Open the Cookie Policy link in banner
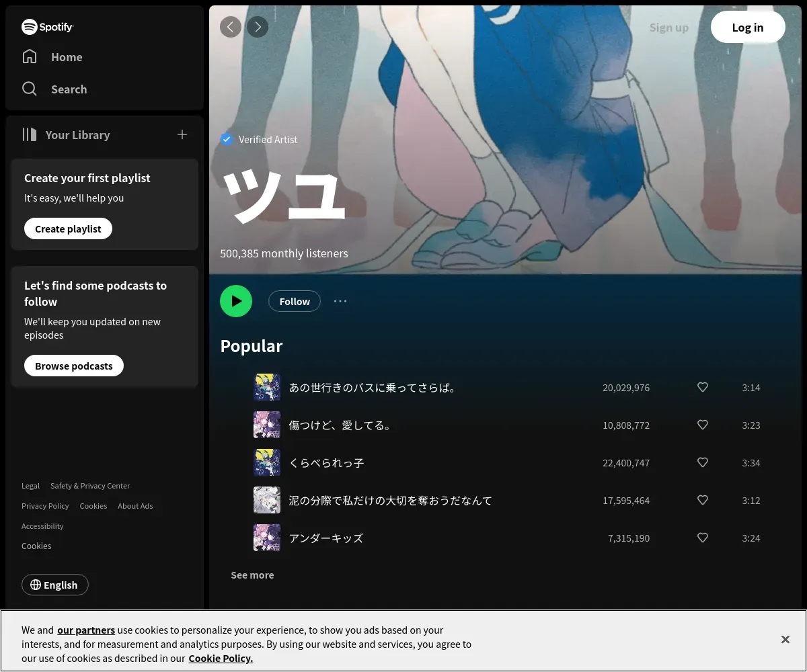The image size is (807, 672). pos(221,659)
